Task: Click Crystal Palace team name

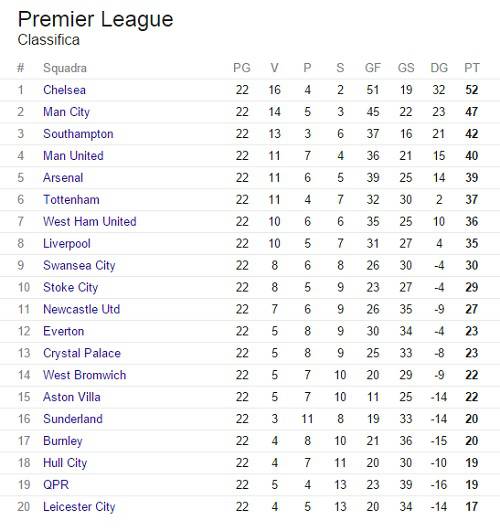Action: [x=82, y=354]
